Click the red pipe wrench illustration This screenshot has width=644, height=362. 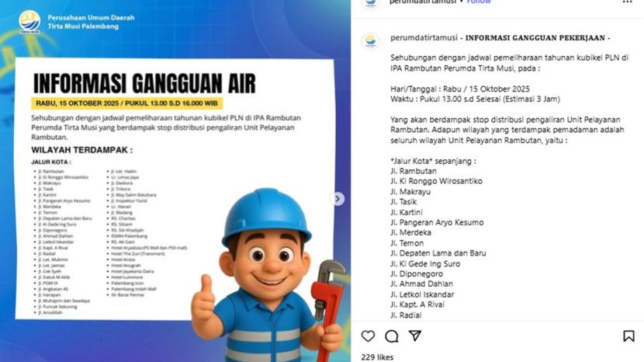pos(327,305)
